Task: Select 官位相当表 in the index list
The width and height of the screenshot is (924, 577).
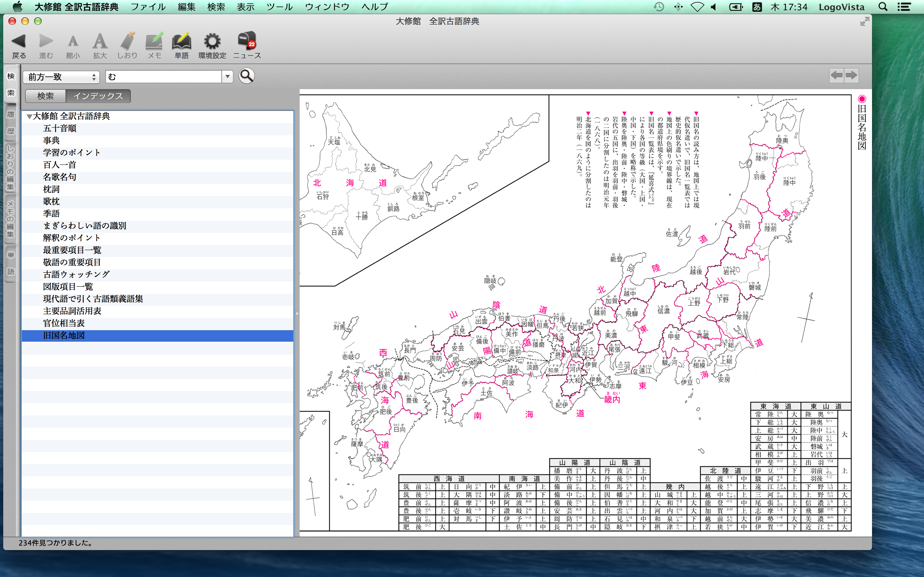Action: pyautogui.click(x=64, y=323)
